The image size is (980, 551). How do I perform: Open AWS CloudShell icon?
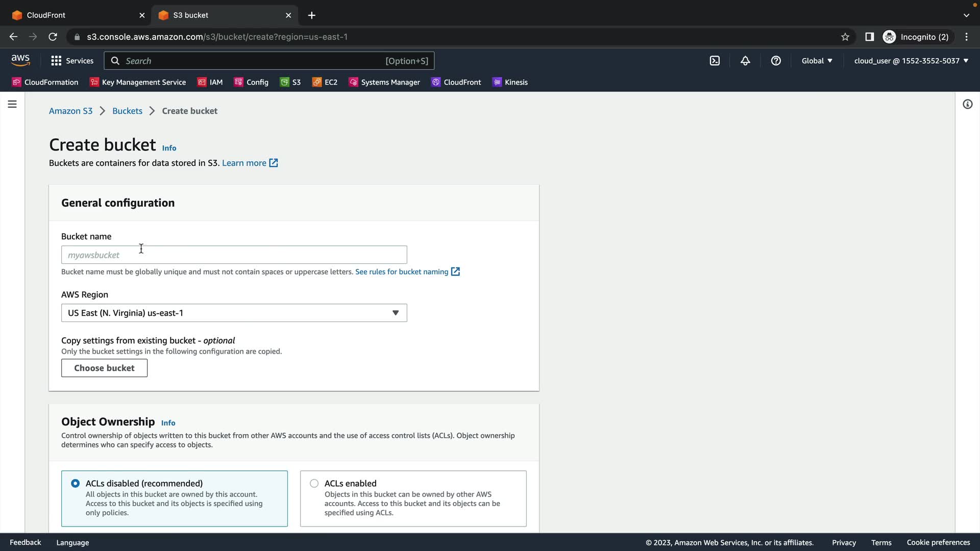point(715,61)
